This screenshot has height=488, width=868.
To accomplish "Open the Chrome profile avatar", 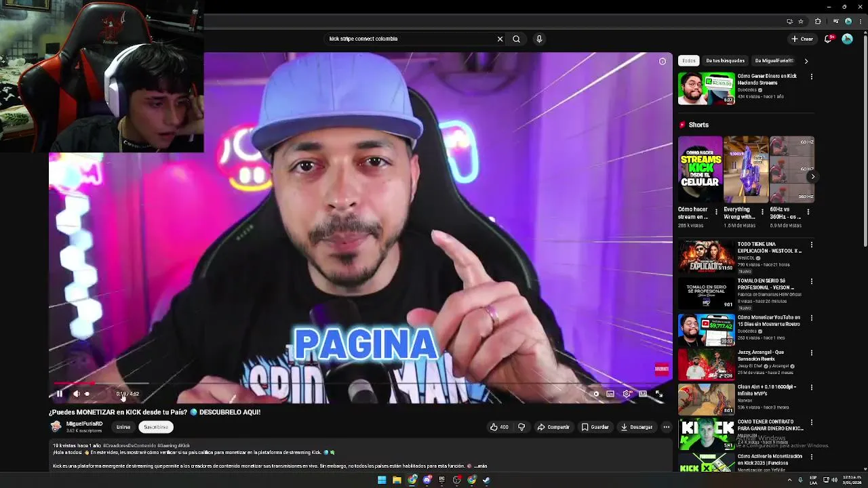I will pos(848,21).
